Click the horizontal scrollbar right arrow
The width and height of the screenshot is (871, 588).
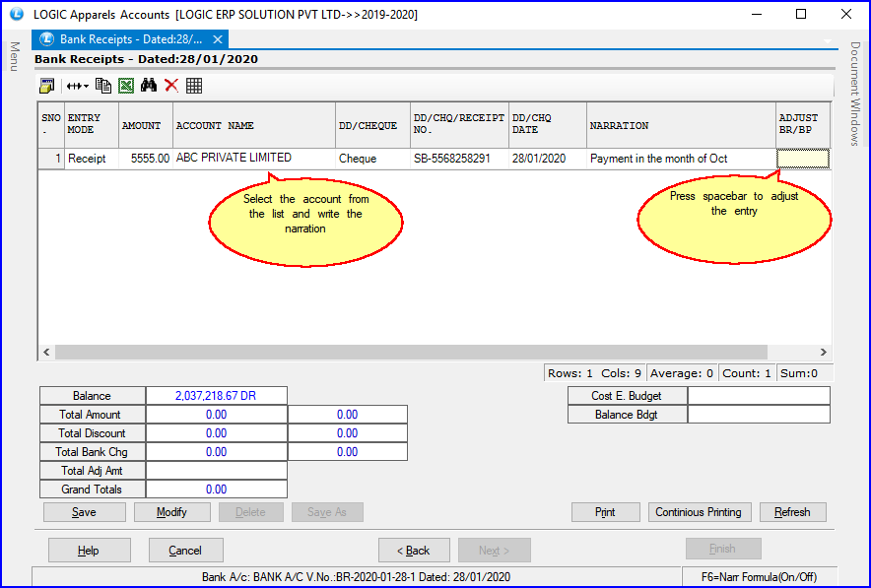pos(824,352)
